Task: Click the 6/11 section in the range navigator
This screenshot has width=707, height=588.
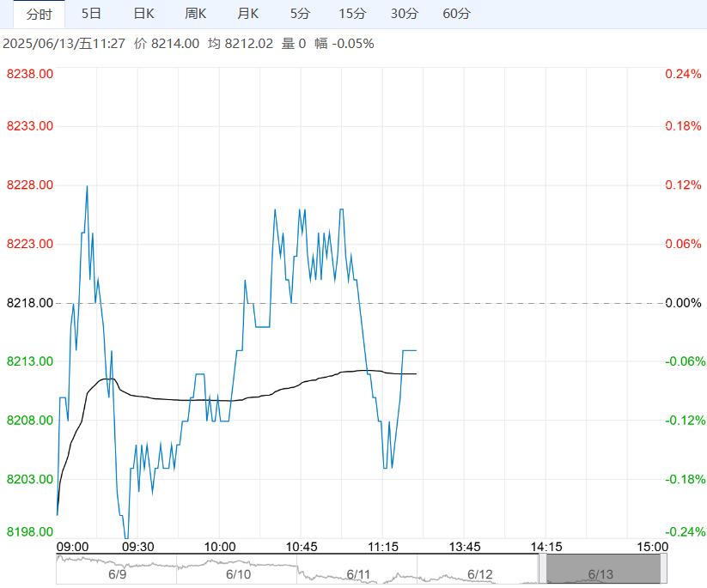Action: (358, 573)
